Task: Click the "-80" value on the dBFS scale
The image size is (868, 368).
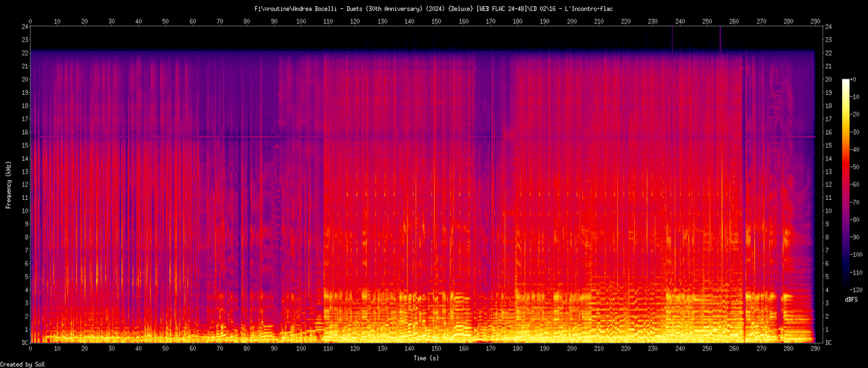Action: pyautogui.click(x=856, y=220)
